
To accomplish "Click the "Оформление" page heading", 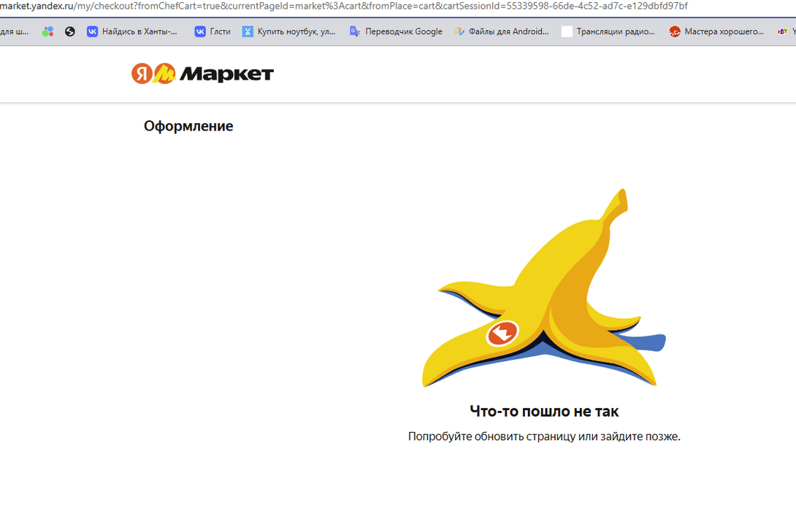I will click(188, 126).
